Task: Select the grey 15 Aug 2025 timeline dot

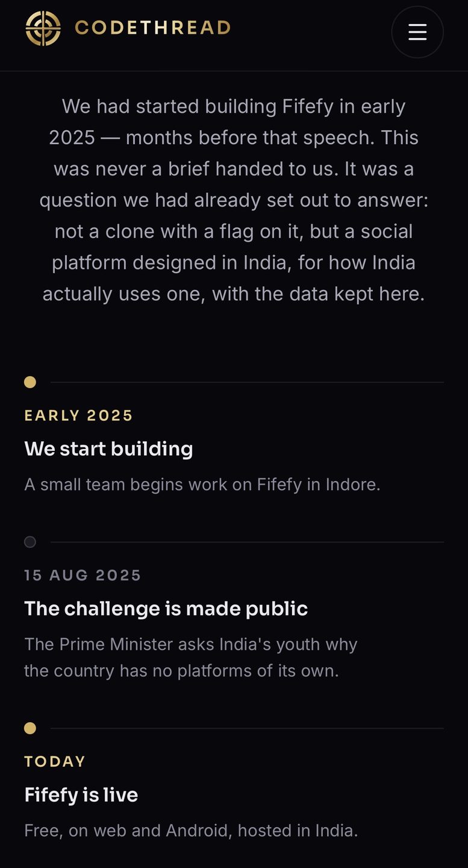Action: tap(30, 542)
